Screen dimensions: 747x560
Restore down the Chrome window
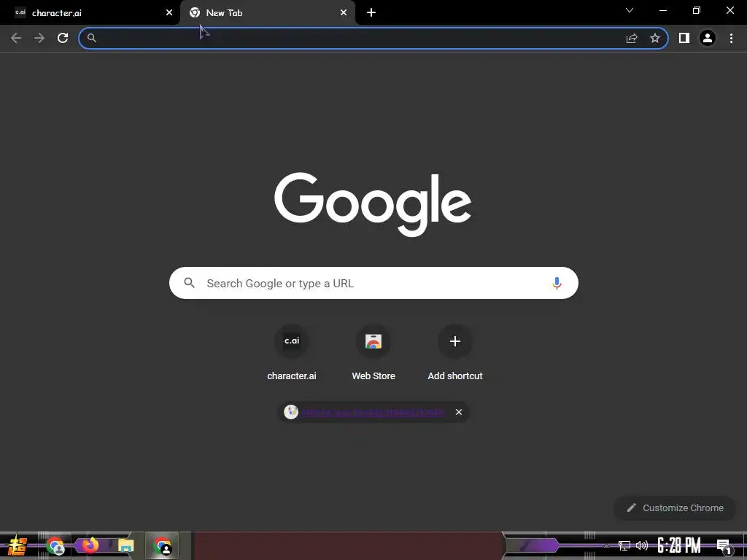[x=697, y=10]
